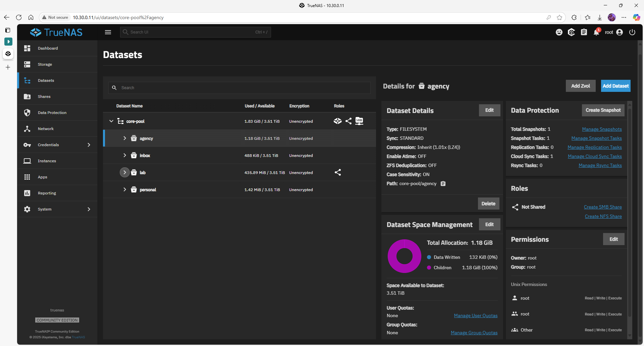Focus the global Search UI field

(195, 32)
